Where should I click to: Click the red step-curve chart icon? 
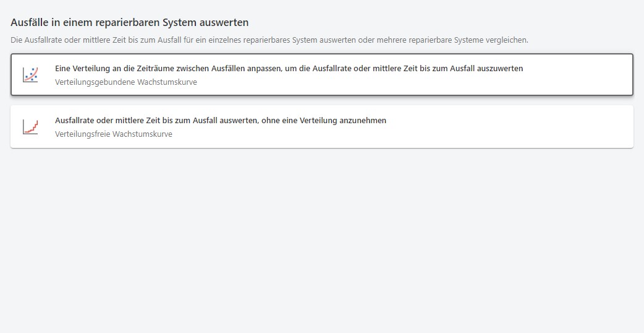coord(30,127)
